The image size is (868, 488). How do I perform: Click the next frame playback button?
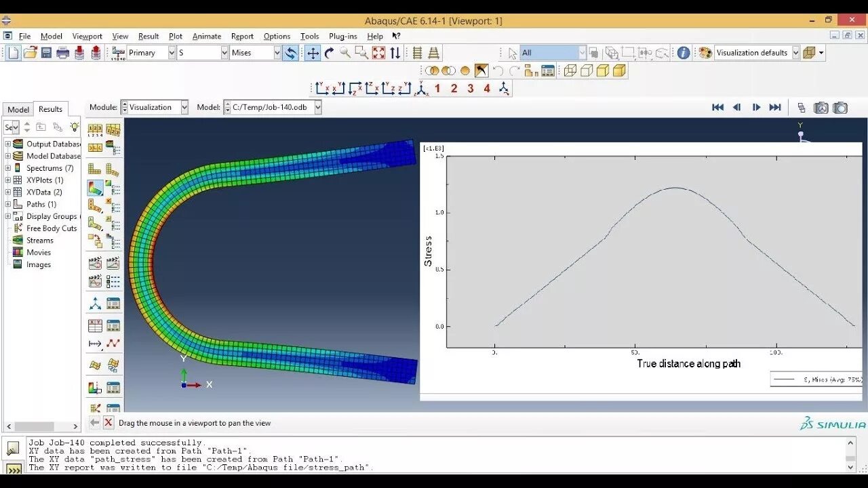pyautogui.click(x=756, y=107)
